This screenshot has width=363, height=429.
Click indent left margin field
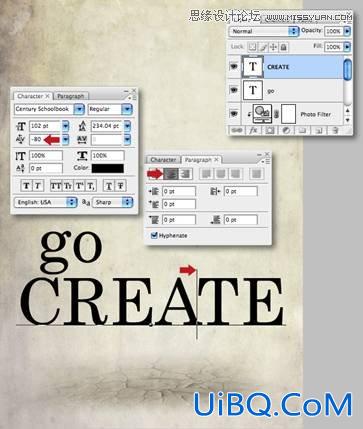pyautogui.click(x=179, y=191)
